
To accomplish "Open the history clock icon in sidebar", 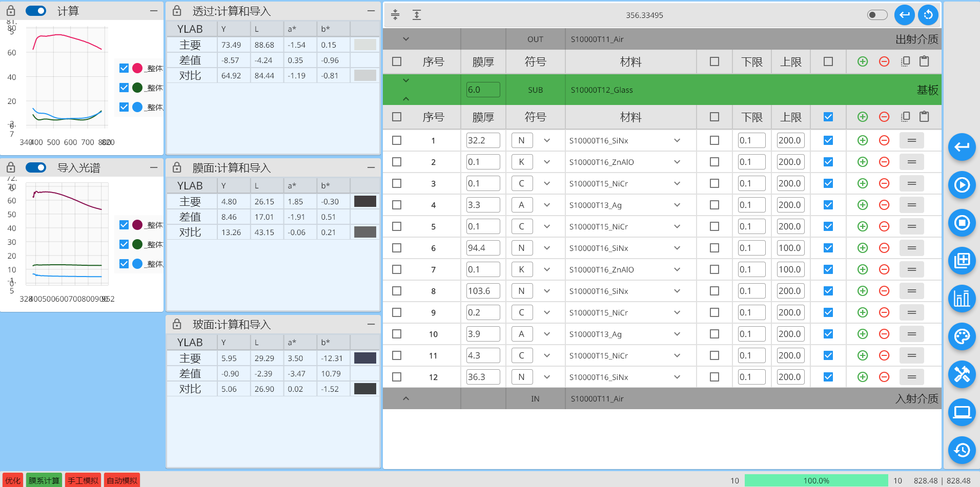I will coord(962,450).
